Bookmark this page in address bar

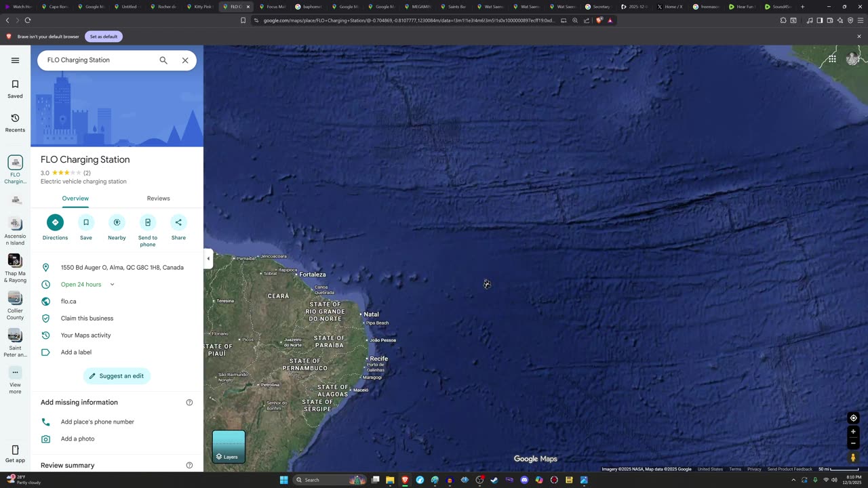click(x=243, y=20)
